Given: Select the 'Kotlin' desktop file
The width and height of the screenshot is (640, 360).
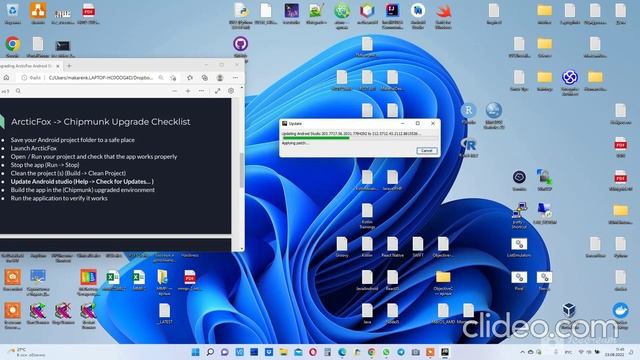Looking at the screenshot, I should [x=367, y=247].
